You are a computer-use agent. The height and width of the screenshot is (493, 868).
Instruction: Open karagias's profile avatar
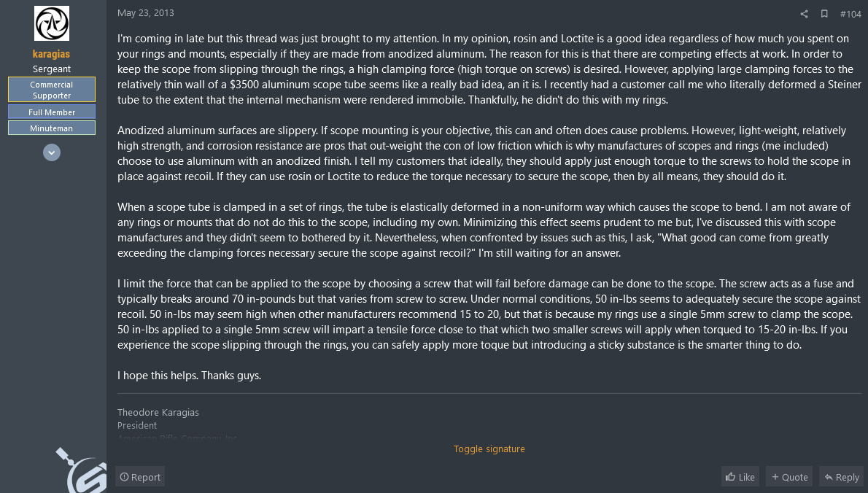click(52, 23)
